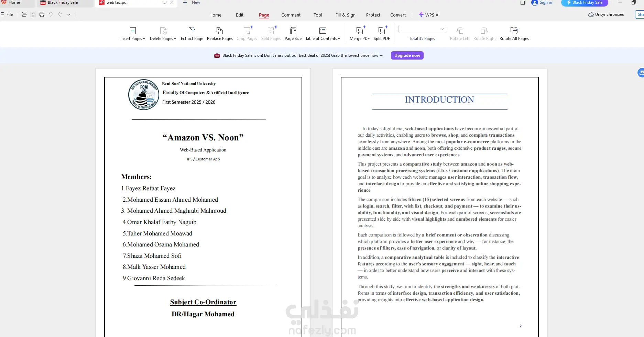The height and width of the screenshot is (337, 644).
Task: Launch the Split PDF tool
Action: [382, 34]
